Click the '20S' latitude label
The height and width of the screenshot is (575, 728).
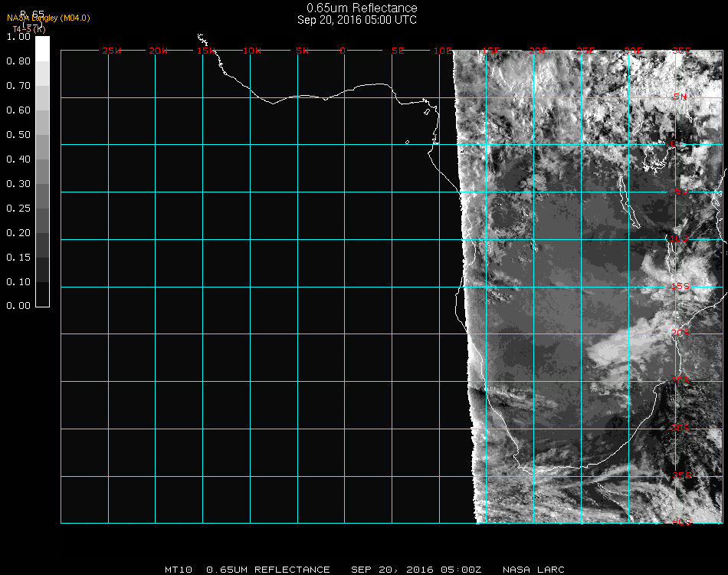pyautogui.click(x=680, y=333)
